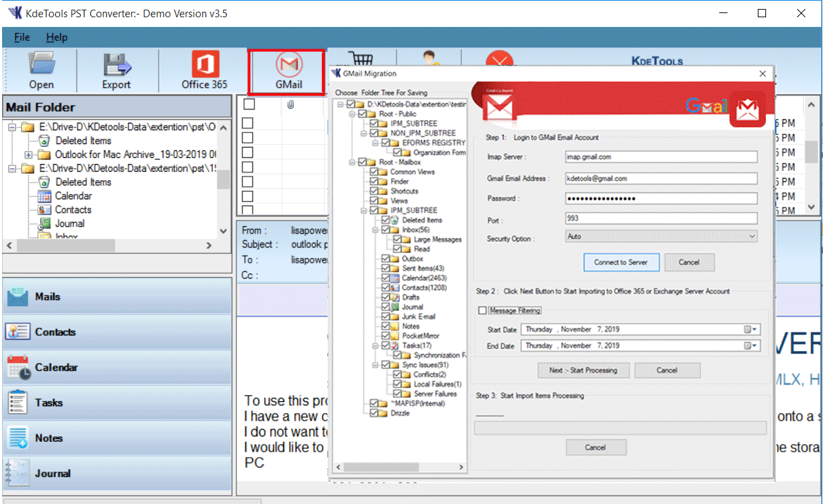Uncheck Sent Items(43) folder checkbox
Viewport: 824px width, 504px height.
point(385,269)
